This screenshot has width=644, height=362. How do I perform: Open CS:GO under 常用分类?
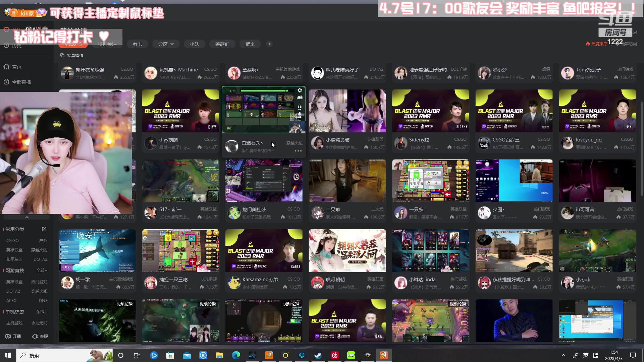point(12,241)
